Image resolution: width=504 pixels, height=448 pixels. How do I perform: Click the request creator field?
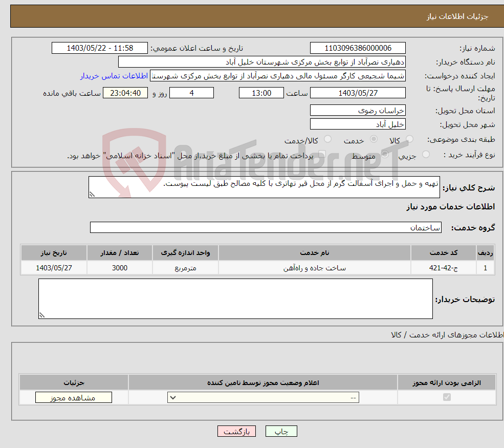(278, 76)
